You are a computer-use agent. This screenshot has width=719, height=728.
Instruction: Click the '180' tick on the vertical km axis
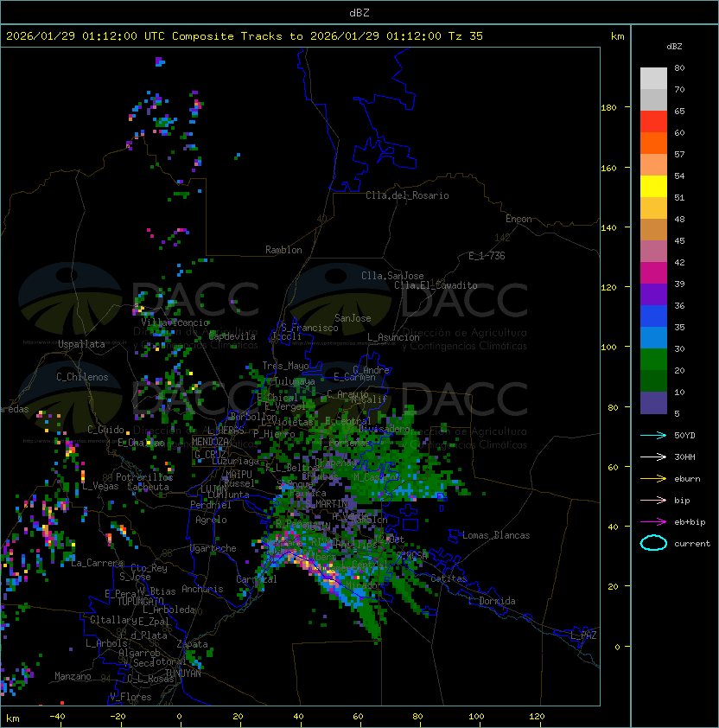tap(608, 108)
